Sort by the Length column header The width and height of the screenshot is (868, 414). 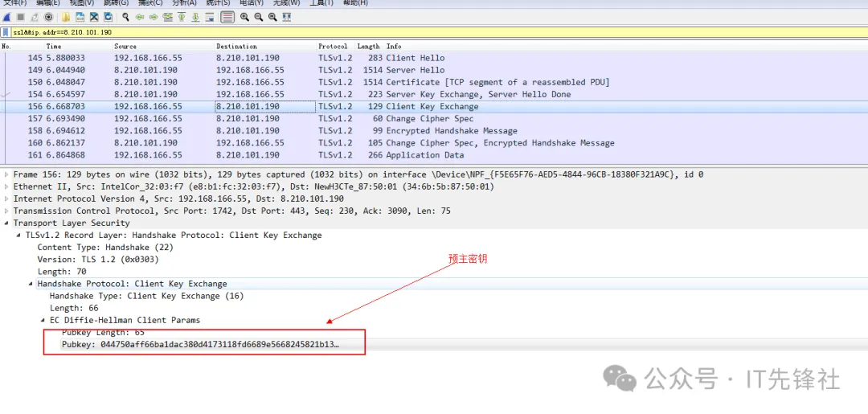369,47
